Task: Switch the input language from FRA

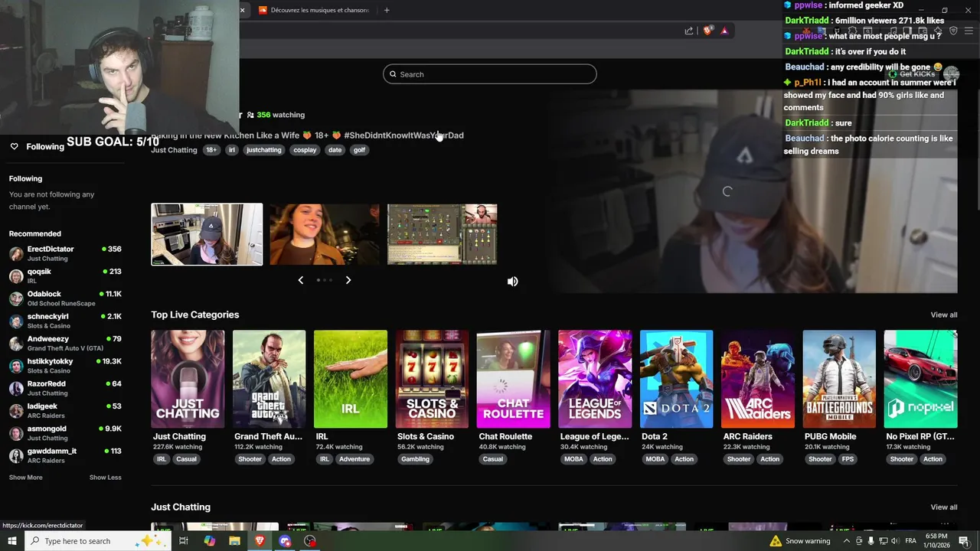Action: point(912,541)
